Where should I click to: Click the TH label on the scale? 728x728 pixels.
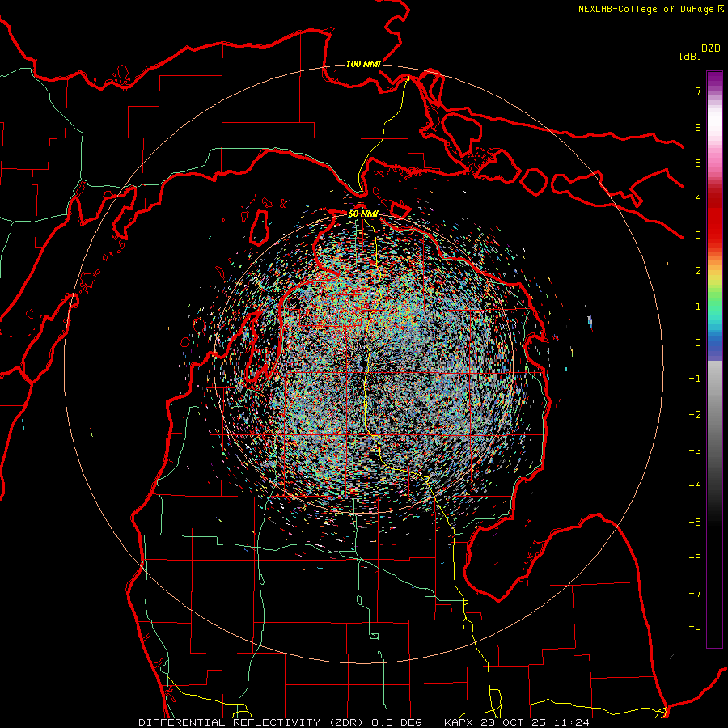click(695, 630)
